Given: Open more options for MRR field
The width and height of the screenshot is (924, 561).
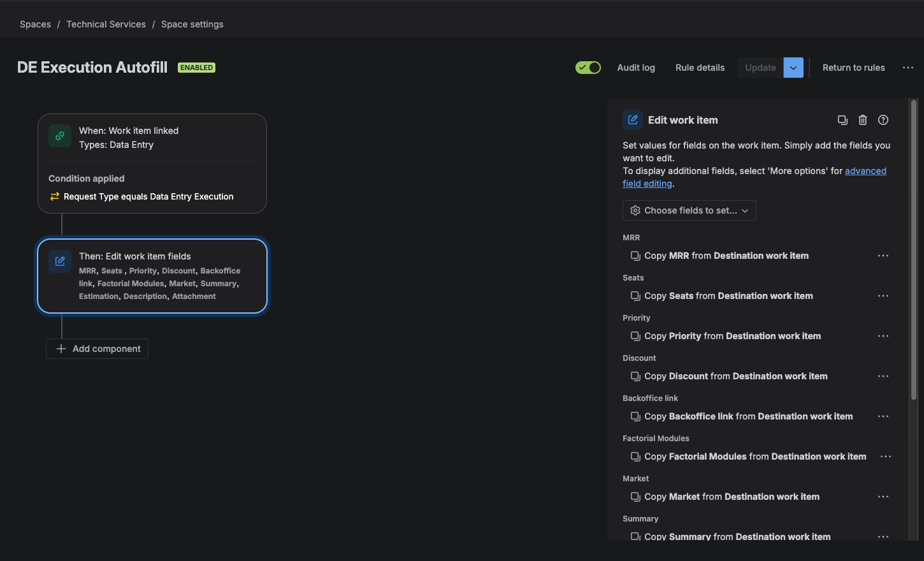Looking at the screenshot, I should [883, 256].
